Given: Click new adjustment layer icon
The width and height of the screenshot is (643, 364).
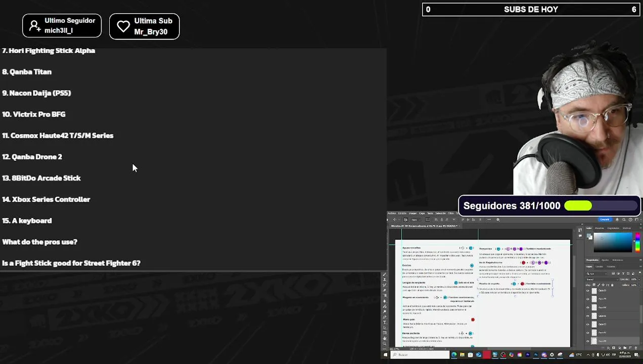Looking at the screenshot, I should click(619, 348).
